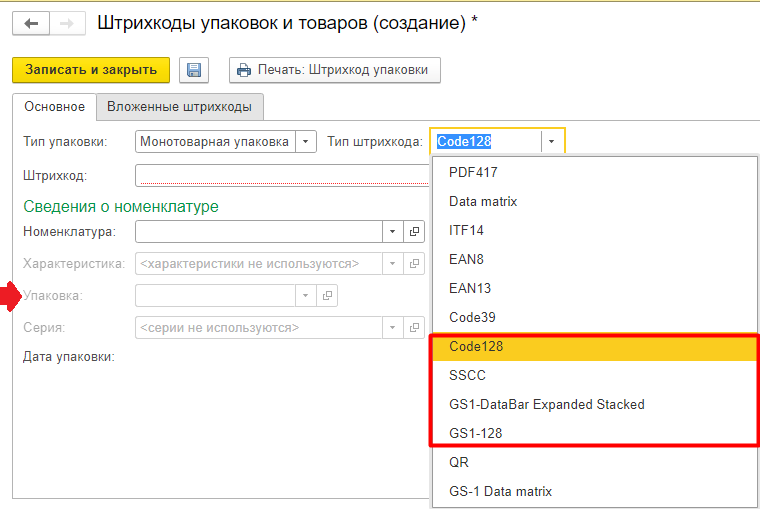Select EAN13 in the barcode list

point(470,288)
